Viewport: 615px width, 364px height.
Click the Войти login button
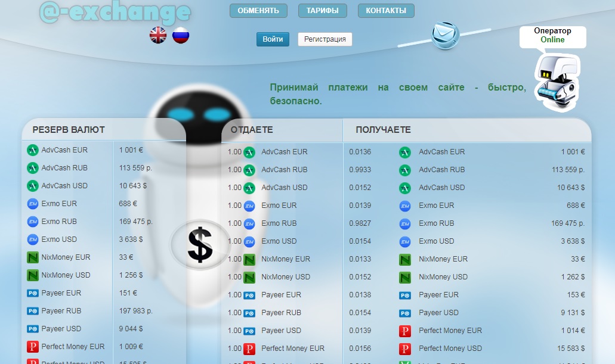point(273,39)
